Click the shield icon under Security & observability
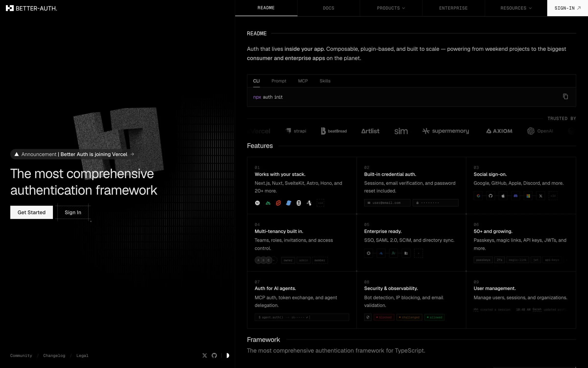 coord(368,317)
